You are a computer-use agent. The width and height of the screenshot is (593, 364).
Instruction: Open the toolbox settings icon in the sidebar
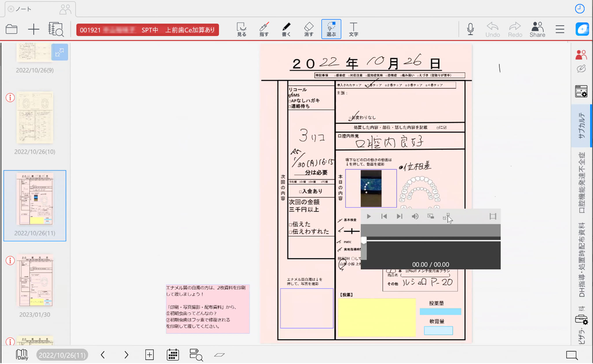tap(581, 319)
